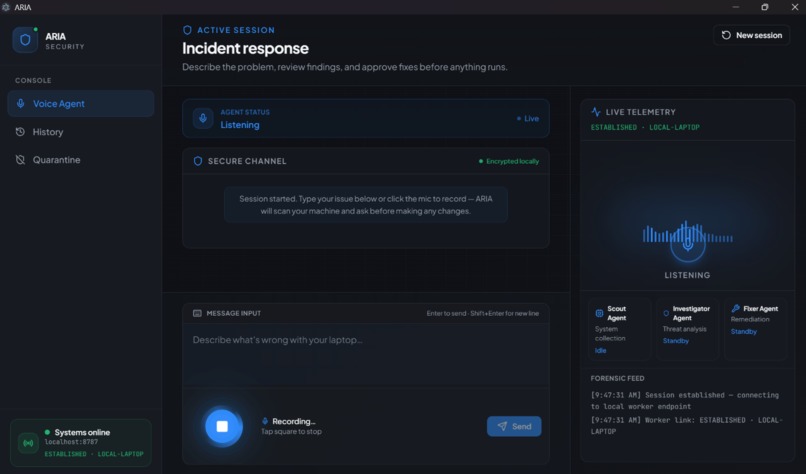Viewport: 806px width, 474px height.
Task: Select the Scout Agent card
Action: tap(619, 329)
